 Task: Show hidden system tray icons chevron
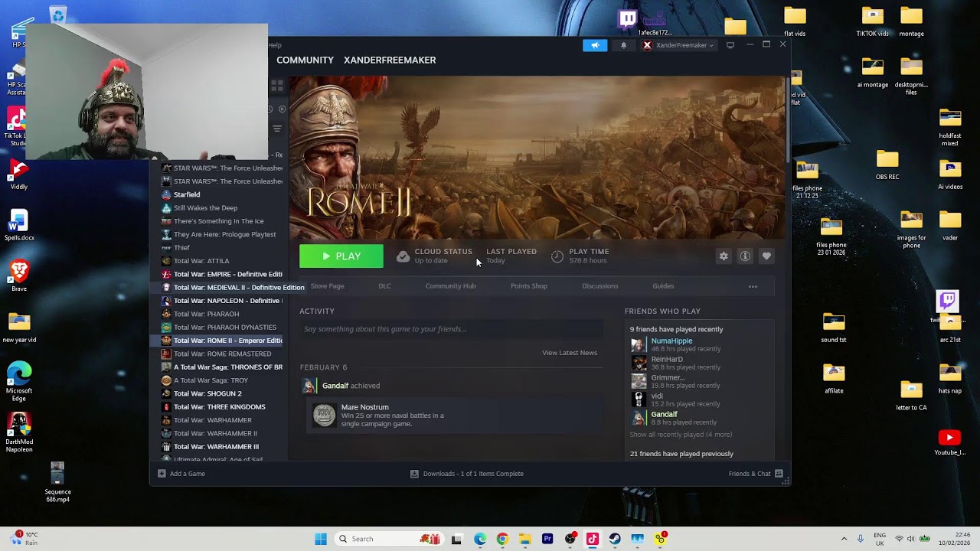(x=844, y=539)
